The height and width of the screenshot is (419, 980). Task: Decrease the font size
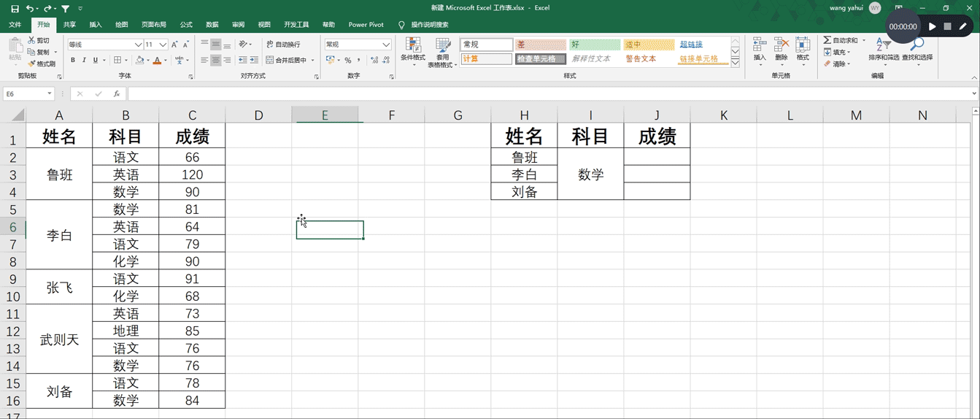click(187, 45)
